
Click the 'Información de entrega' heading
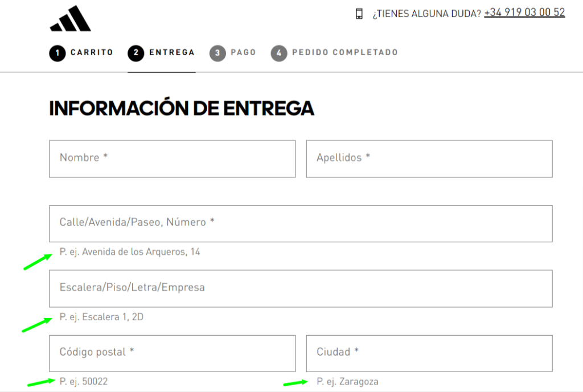coord(182,108)
